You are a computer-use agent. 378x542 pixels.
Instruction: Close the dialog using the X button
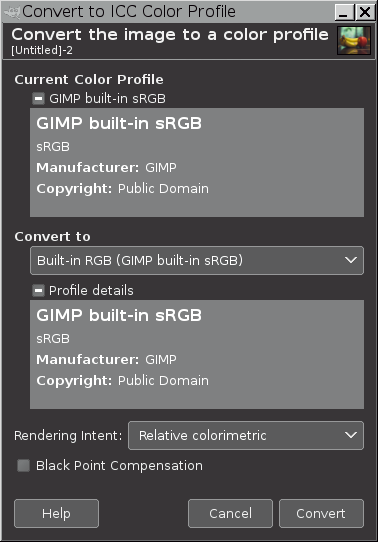coord(365,12)
